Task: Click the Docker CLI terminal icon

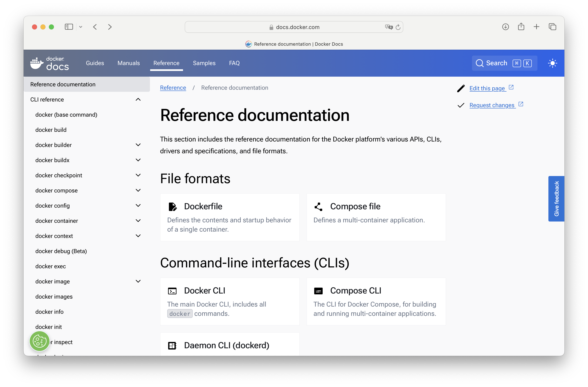Action: click(x=172, y=291)
